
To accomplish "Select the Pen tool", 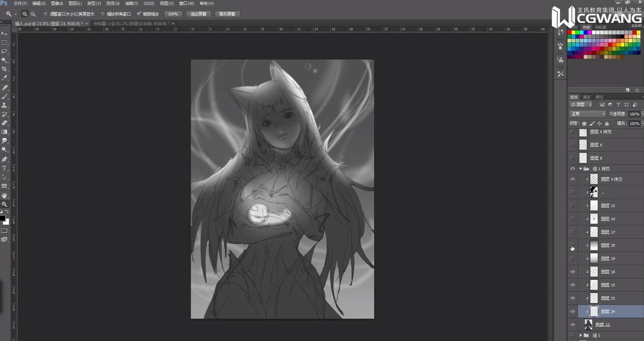I will 4,159.
